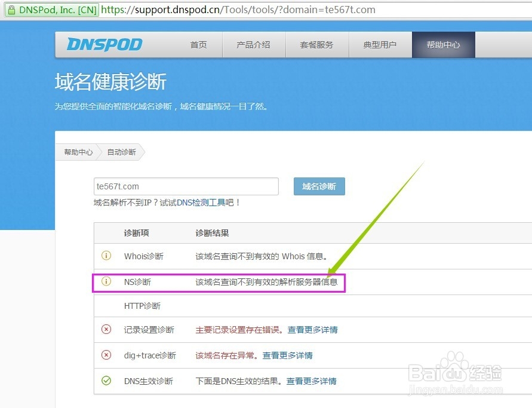Click the NS诊断 info warning icon
The image size is (532, 408).
[x=106, y=281]
